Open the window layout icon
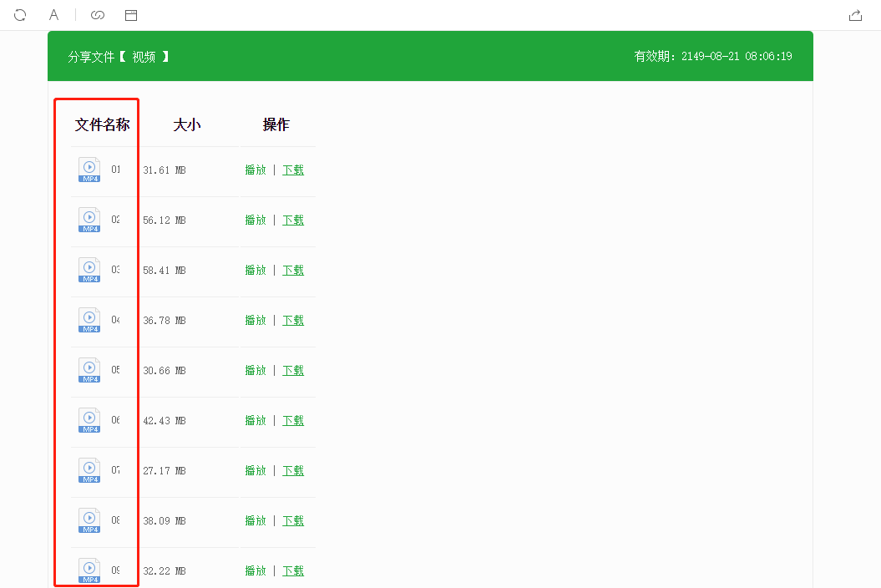The width and height of the screenshot is (881, 588). coord(131,15)
